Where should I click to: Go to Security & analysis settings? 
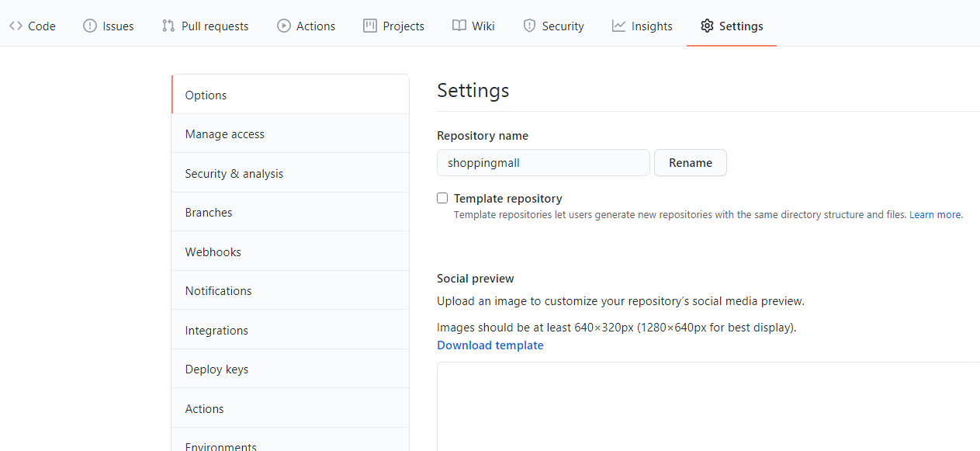tap(234, 174)
